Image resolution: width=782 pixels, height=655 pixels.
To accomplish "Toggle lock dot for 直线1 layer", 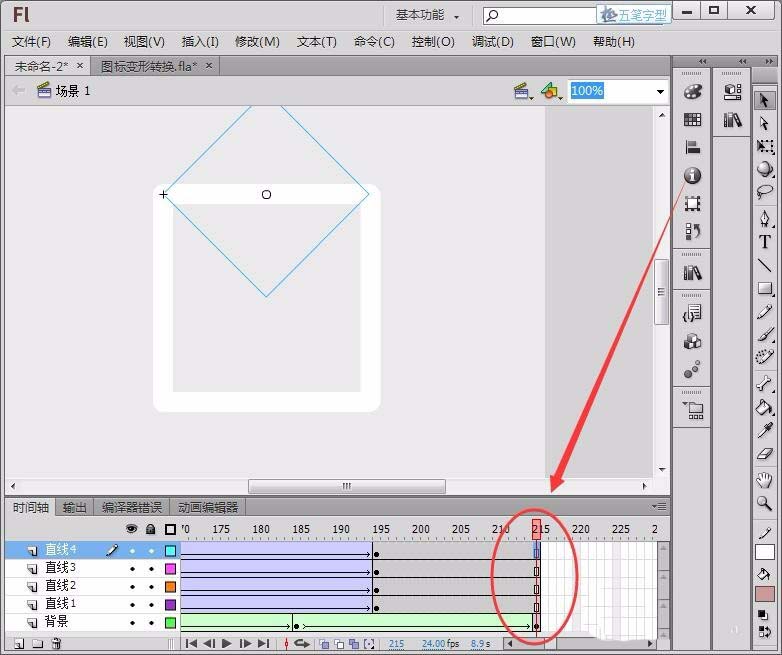I will (x=151, y=605).
